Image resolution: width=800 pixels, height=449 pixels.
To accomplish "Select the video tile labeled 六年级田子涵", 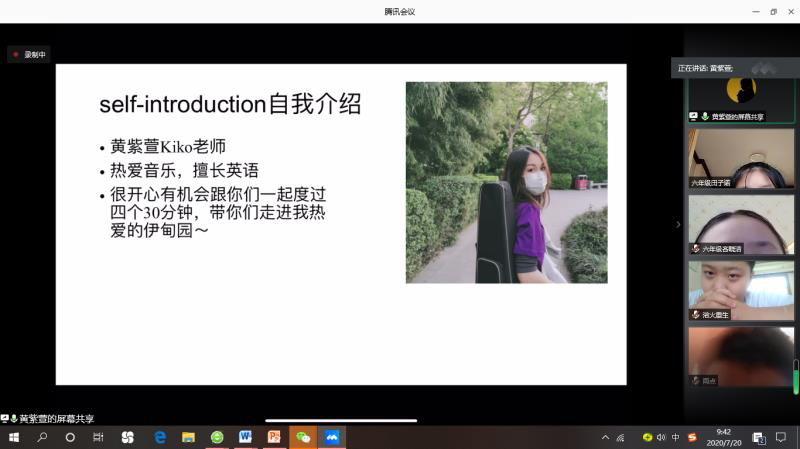I will click(741, 158).
